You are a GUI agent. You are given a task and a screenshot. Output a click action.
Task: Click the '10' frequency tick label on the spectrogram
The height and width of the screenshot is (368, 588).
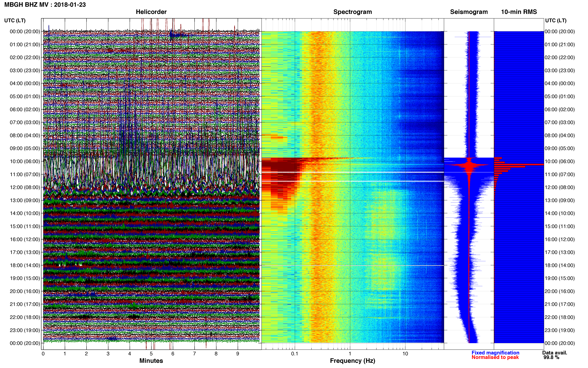405,354
